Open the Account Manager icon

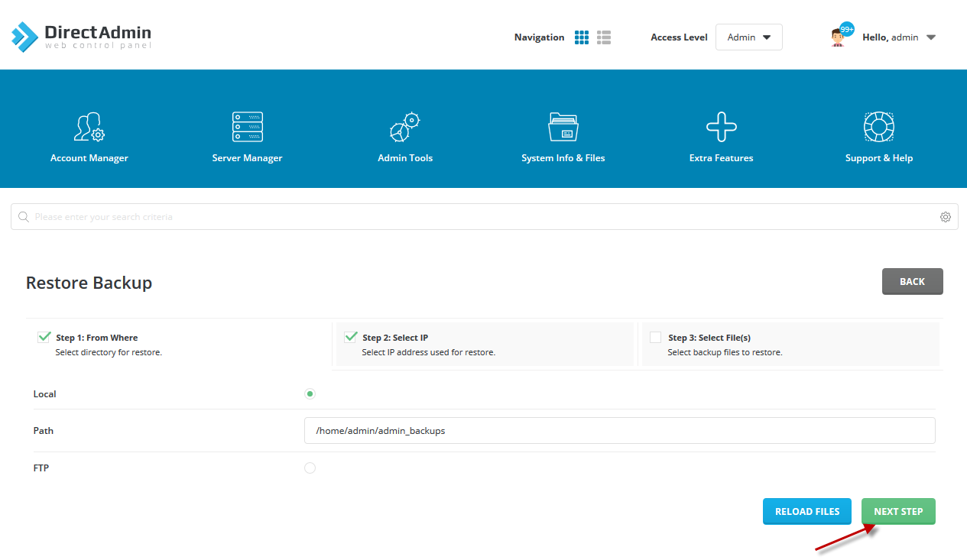pos(89,127)
